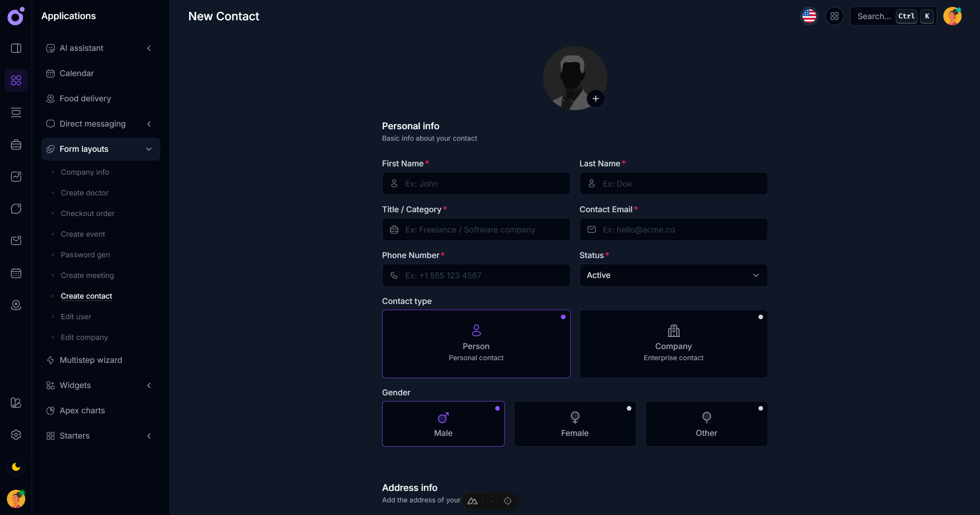Open the Apex charts menu item
The width and height of the screenshot is (980, 515).
pyautogui.click(x=82, y=411)
